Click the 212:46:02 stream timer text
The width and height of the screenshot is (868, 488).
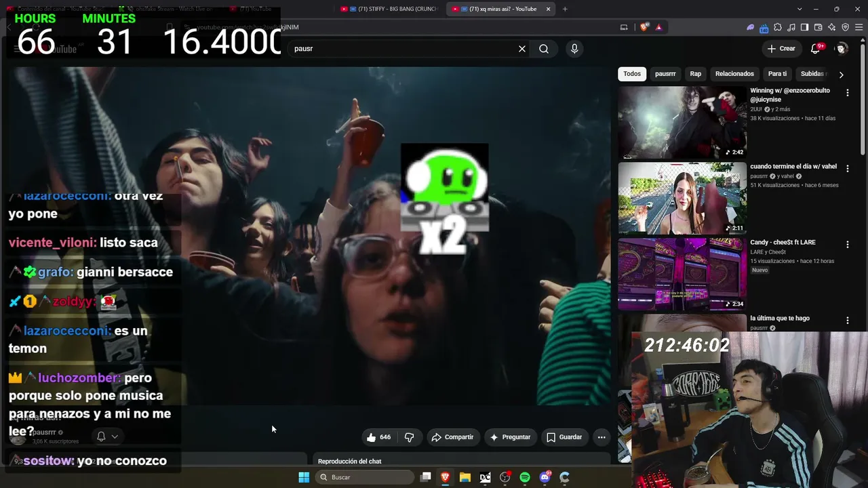coord(687,345)
